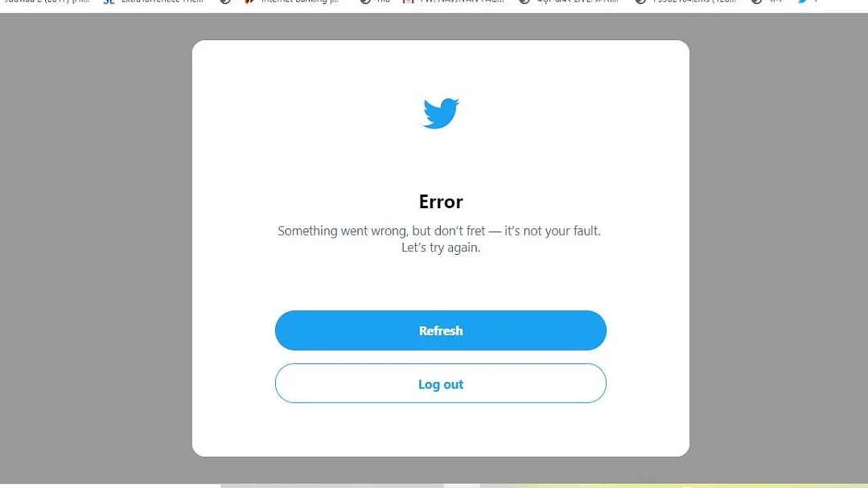Click the gray horizontal bar at page bottom
This screenshot has width=868, height=488.
pyautogui.click(x=332, y=486)
